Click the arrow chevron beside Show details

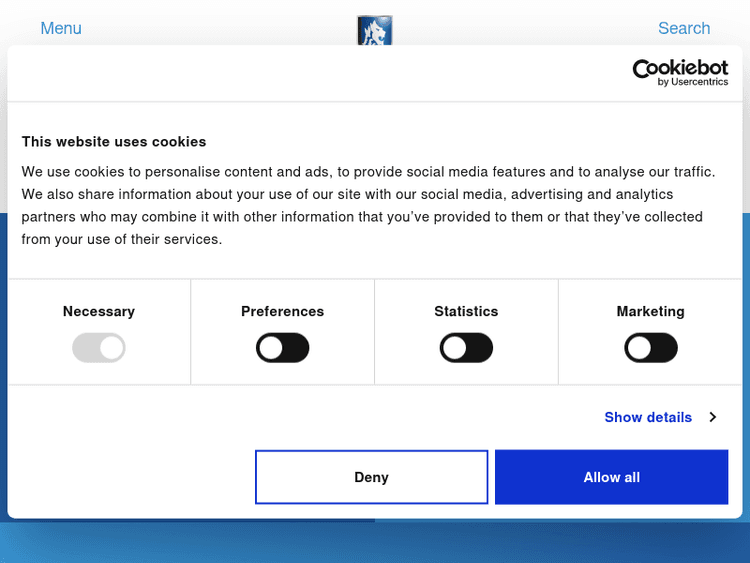coord(713,417)
